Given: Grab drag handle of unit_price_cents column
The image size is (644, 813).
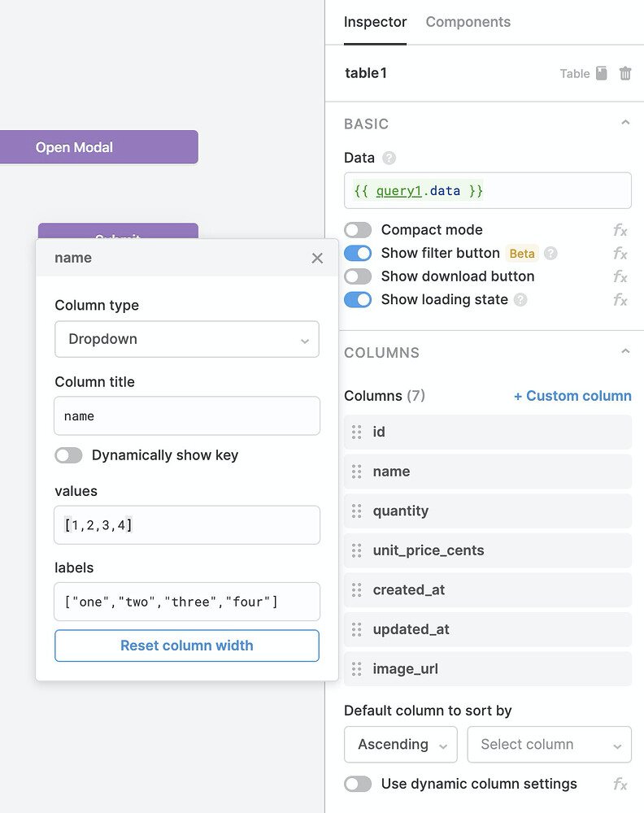Looking at the screenshot, I should (356, 550).
